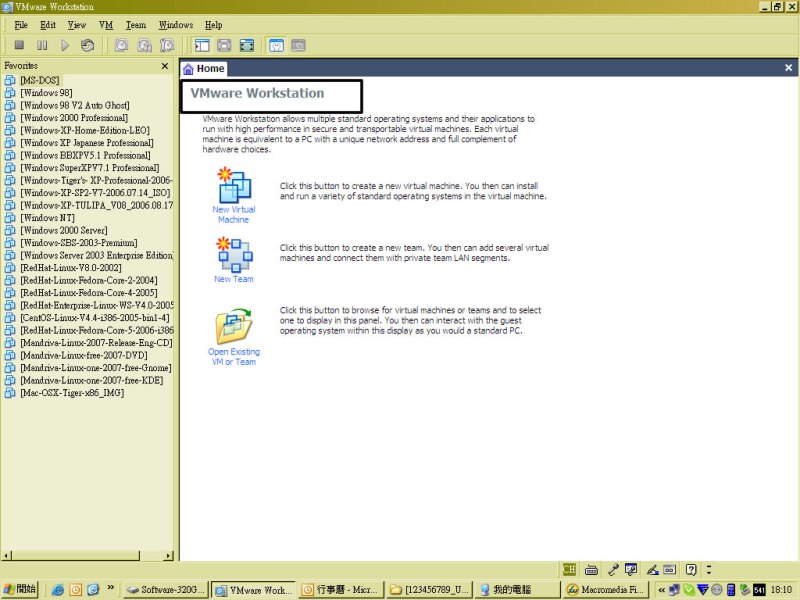The image size is (800, 600).
Task: Toggle Quick Switch mode icon
Action: (x=224, y=45)
